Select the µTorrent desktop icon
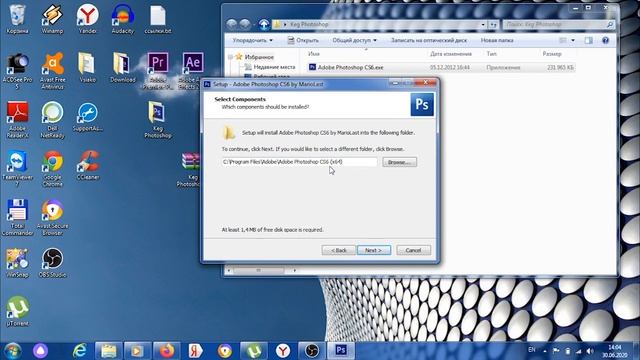The width and height of the screenshot is (640, 360). point(18,312)
